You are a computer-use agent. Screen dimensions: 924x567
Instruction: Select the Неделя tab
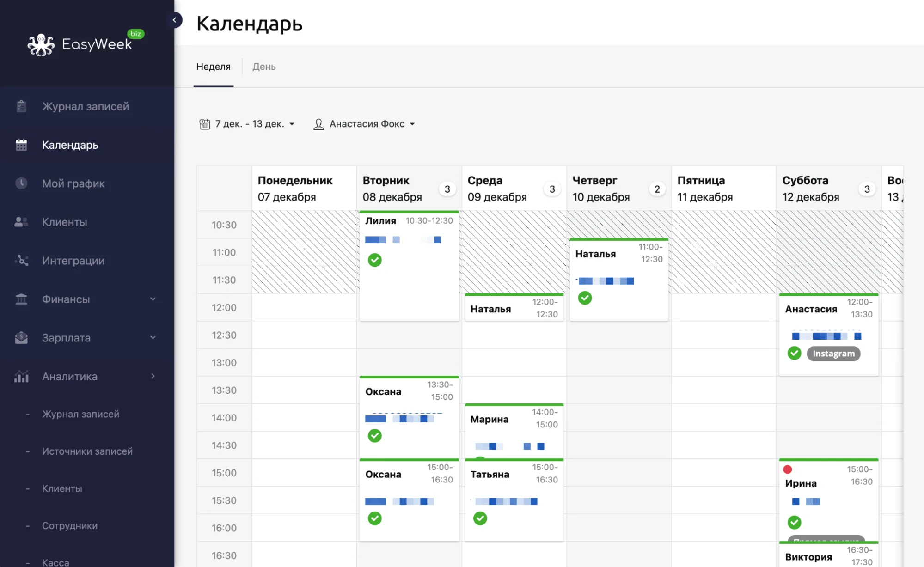tap(213, 67)
